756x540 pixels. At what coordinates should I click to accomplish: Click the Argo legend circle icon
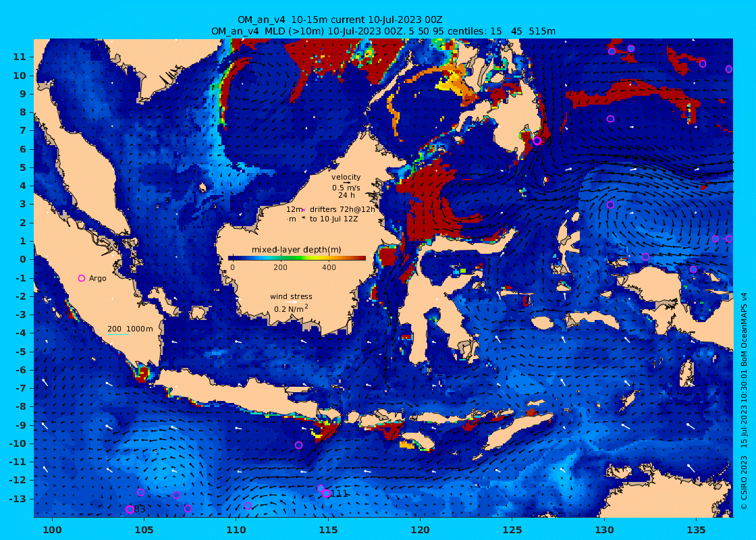[x=82, y=278]
